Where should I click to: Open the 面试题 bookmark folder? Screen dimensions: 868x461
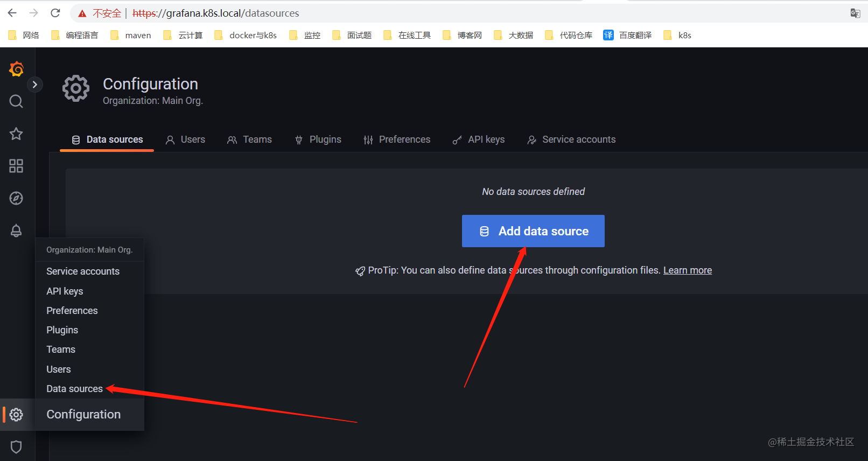tap(352, 35)
